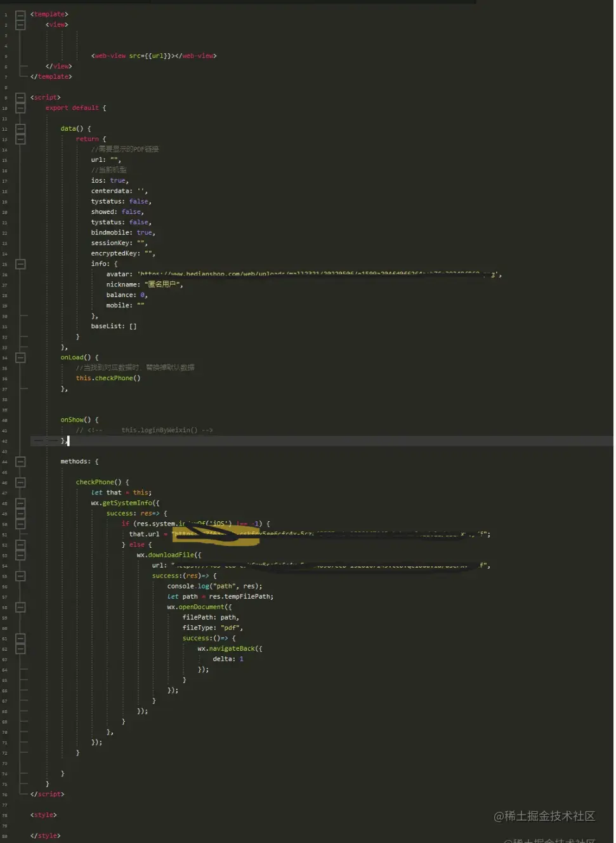The image size is (616, 843).
Task: Fold the onLoad() function on line 34
Action: pyautogui.click(x=20, y=357)
